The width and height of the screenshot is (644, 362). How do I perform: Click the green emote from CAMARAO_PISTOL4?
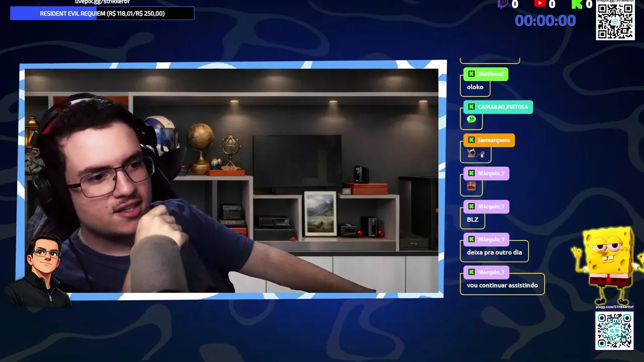point(471,119)
